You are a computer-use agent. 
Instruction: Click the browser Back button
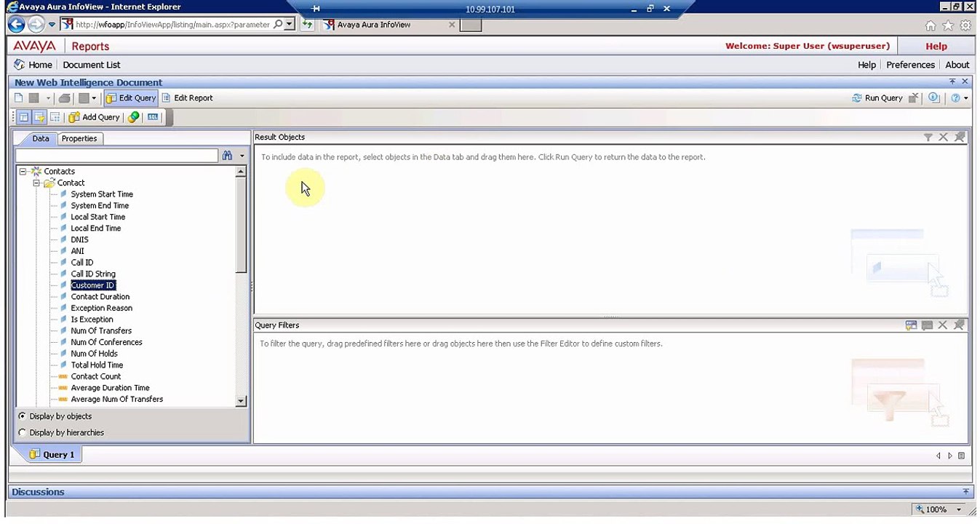[16, 24]
